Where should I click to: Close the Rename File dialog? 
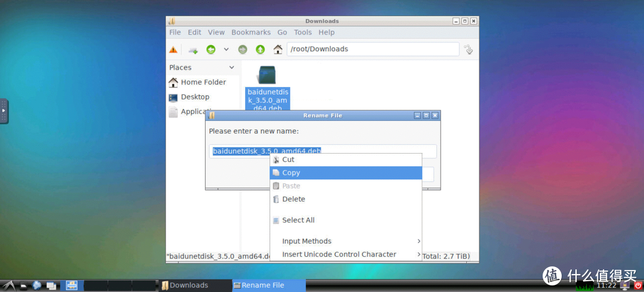[435, 116]
